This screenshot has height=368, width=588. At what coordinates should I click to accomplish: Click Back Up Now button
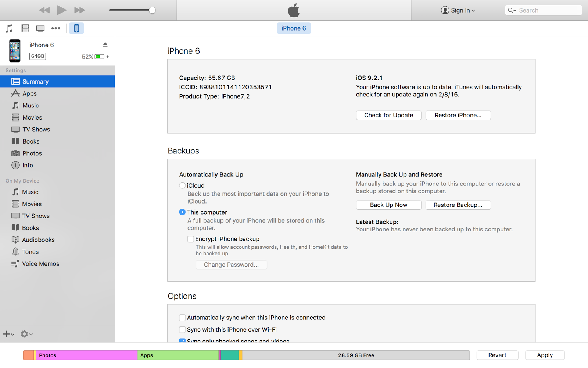click(x=388, y=205)
